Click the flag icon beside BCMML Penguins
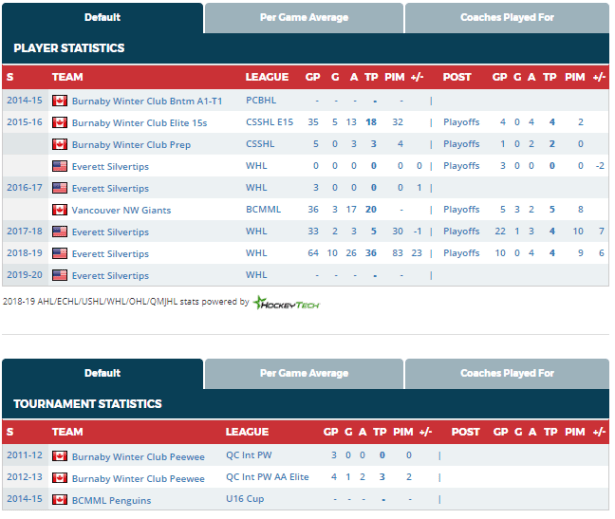 (59, 497)
